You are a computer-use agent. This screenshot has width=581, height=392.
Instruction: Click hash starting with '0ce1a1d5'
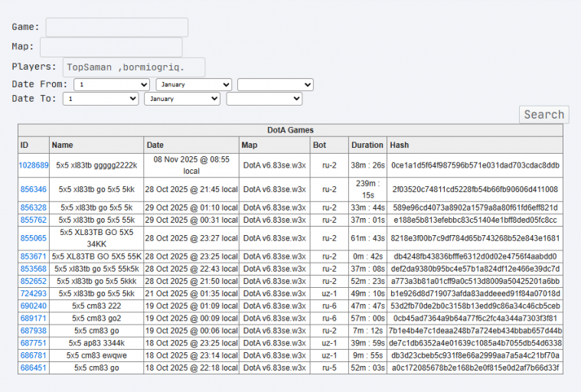coord(475,165)
